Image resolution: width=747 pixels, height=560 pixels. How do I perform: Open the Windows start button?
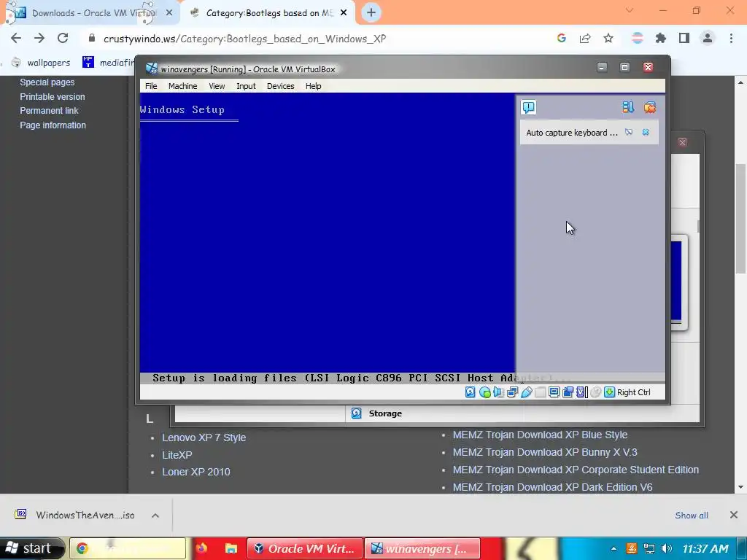tap(32, 548)
